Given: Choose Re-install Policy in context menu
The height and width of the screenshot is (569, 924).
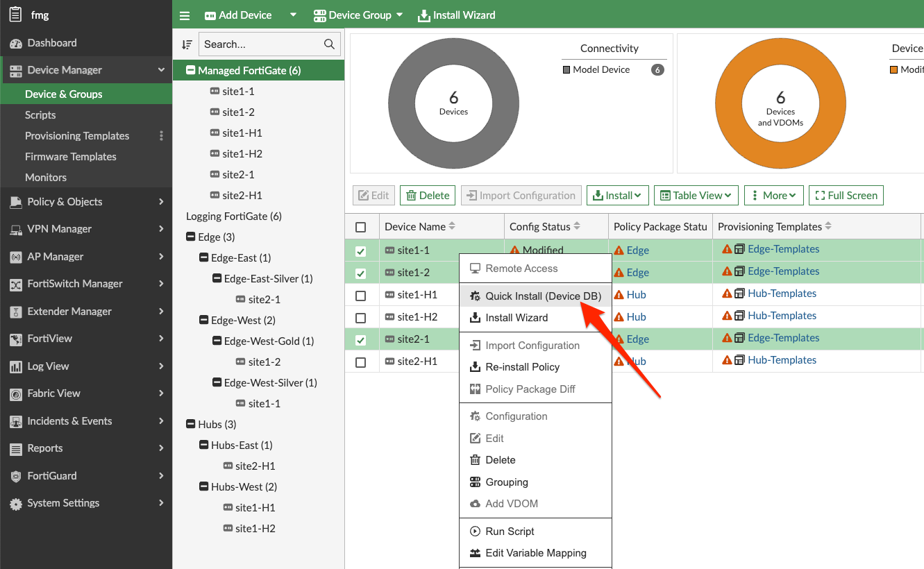Looking at the screenshot, I should pyautogui.click(x=535, y=367).
